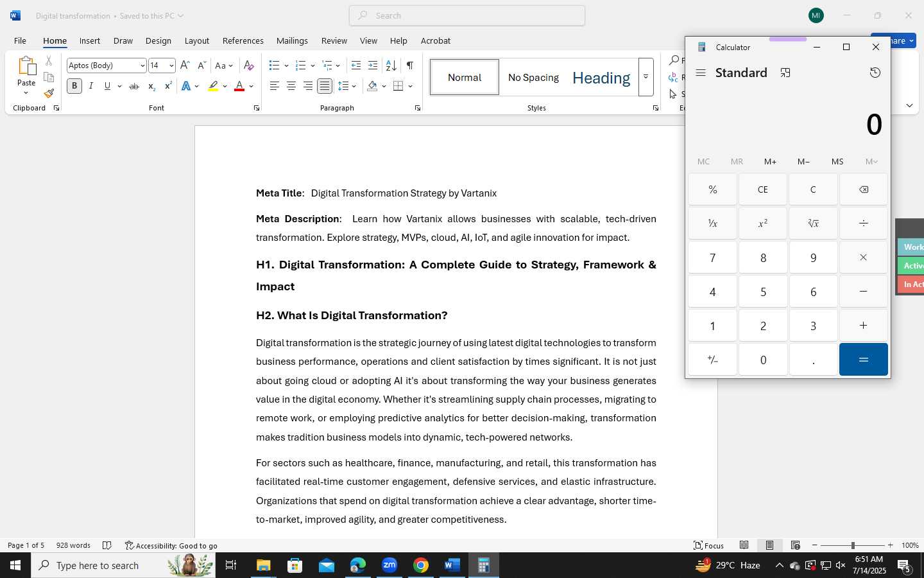Switch to References tab
Screen dimensions: 924x578
(x=243, y=40)
